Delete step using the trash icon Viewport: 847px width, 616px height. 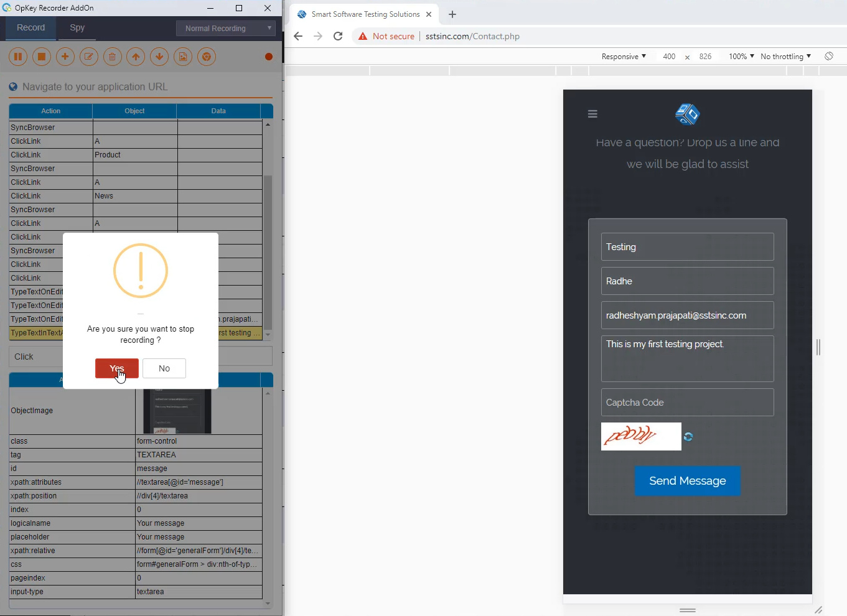pyautogui.click(x=112, y=57)
